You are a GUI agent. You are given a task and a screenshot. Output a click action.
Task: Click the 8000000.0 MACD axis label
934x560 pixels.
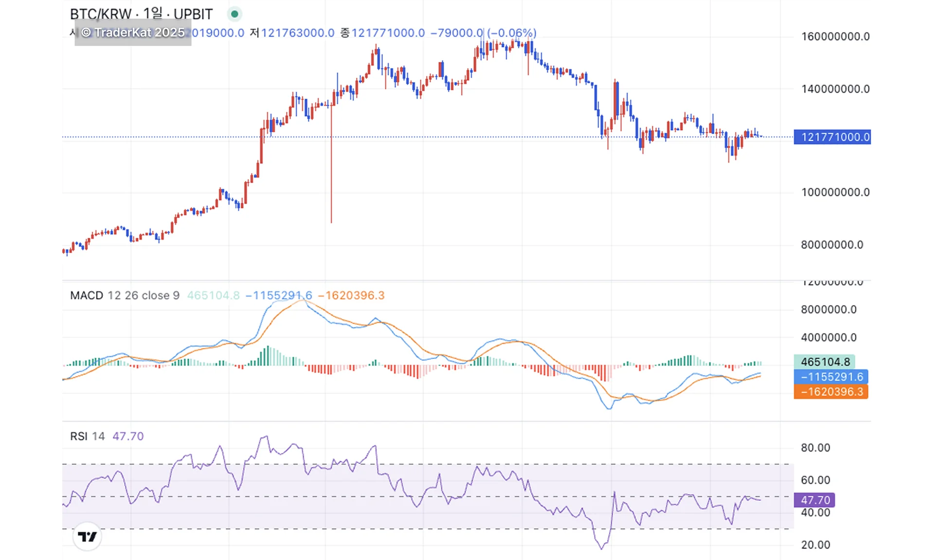pos(828,310)
